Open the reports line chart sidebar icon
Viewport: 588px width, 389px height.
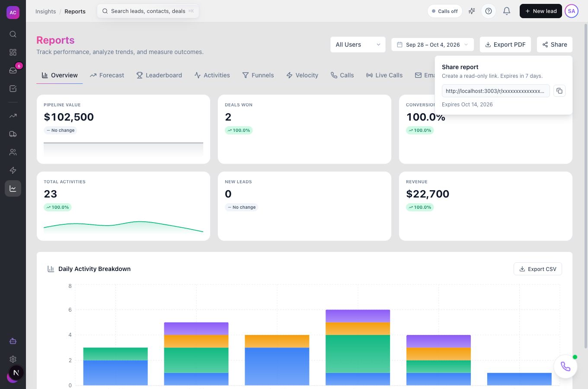(13, 188)
